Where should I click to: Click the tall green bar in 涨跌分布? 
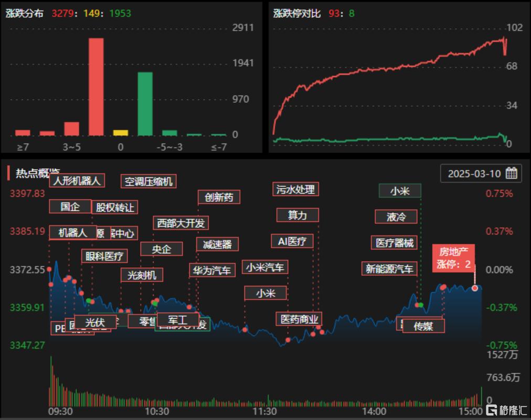click(145, 104)
